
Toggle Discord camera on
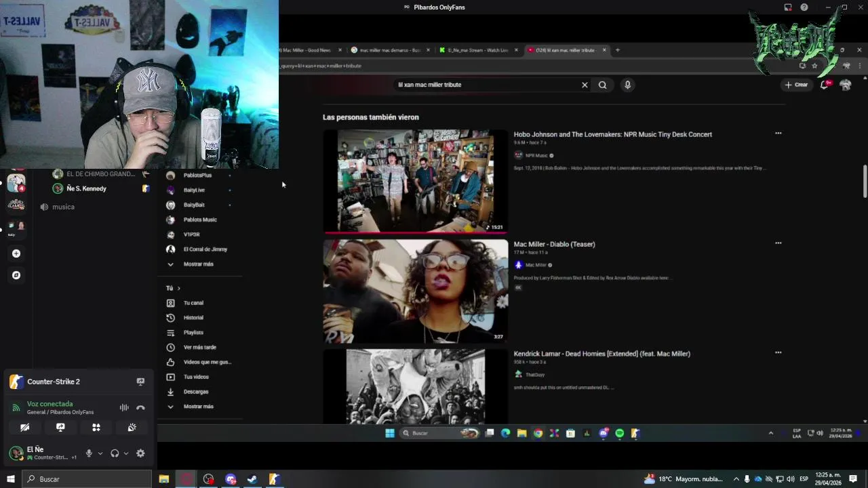pyautogui.click(x=25, y=427)
